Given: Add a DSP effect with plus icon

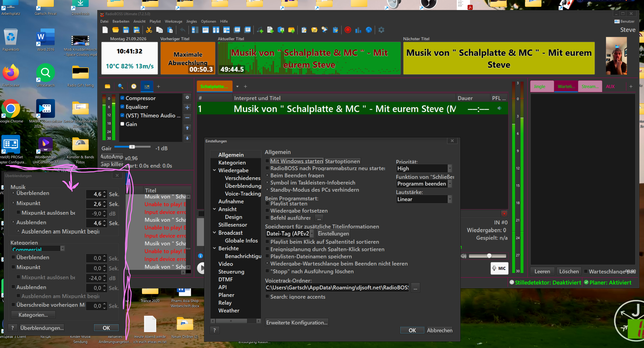Looking at the screenshot, I should (x=187, y=108).
